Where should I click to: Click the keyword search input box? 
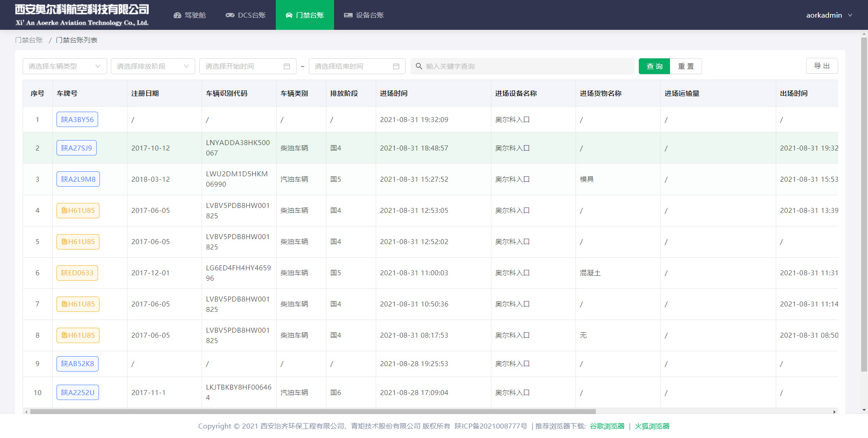click(523, 66)
